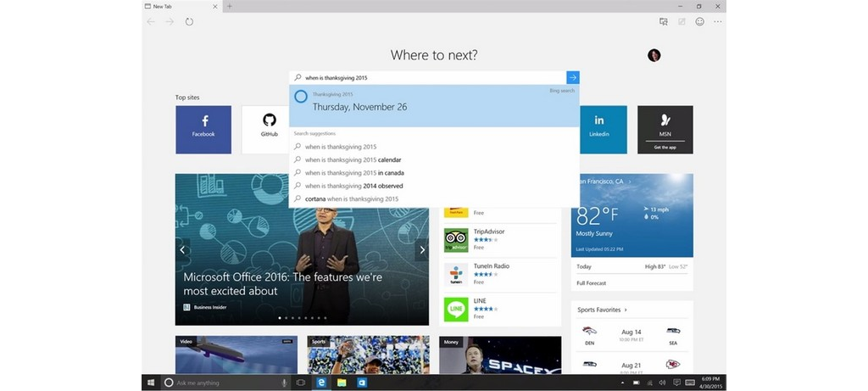Choose suggestion 'when is thanksgiving 2015'
The width and height of the screenshot is (868, 391).
pyautogui.click(x=434, y=147)
